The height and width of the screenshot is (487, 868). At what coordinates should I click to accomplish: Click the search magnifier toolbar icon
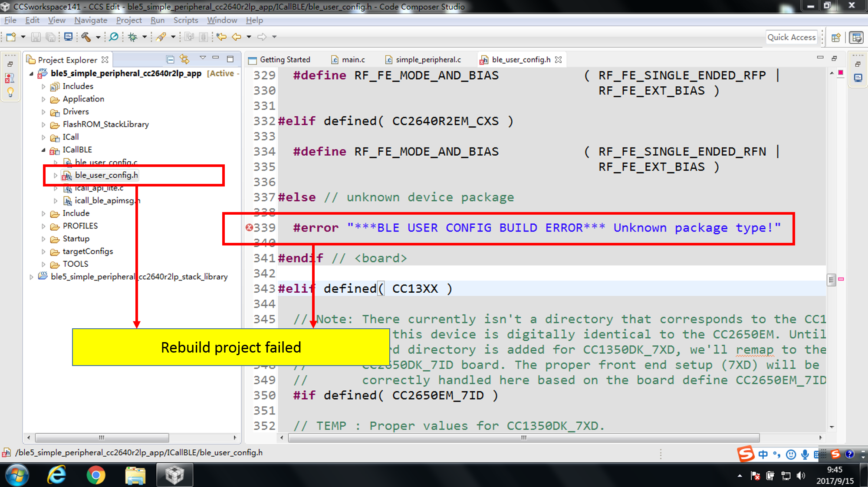click(114, 37)
